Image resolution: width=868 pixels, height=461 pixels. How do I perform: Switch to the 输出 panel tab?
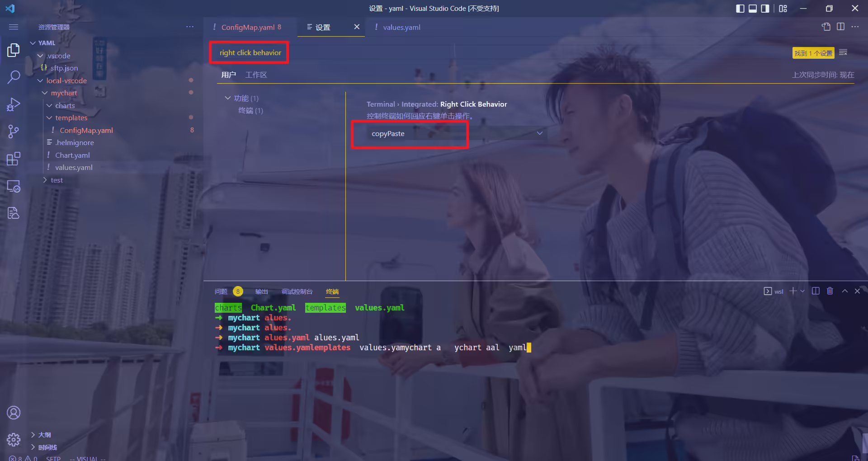[x=261, y=292]
